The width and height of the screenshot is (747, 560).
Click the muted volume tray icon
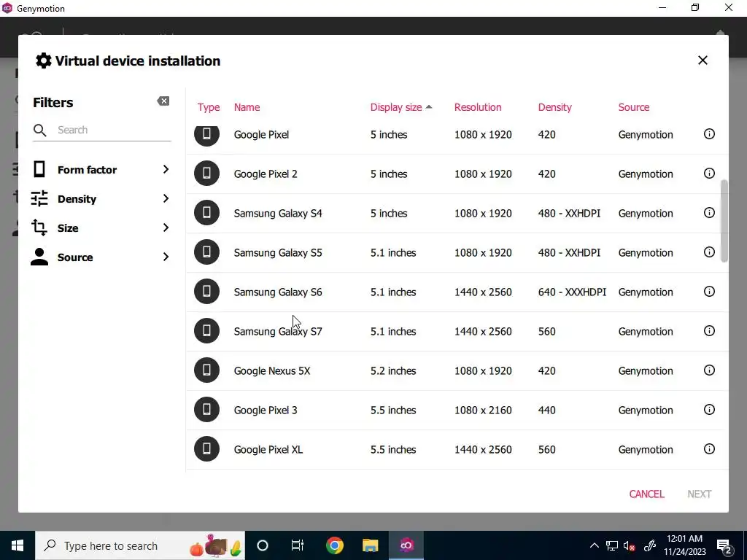[x=629, y=545]
